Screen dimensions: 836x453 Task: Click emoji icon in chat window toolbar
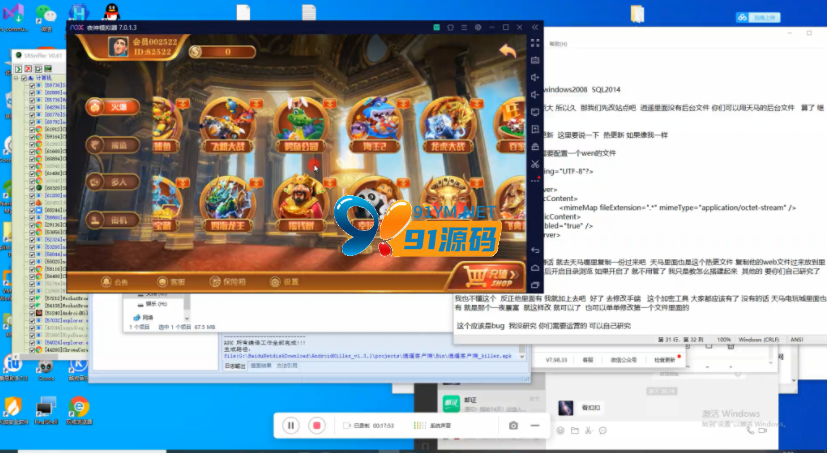pyautogui.click(x=560, y=431)
